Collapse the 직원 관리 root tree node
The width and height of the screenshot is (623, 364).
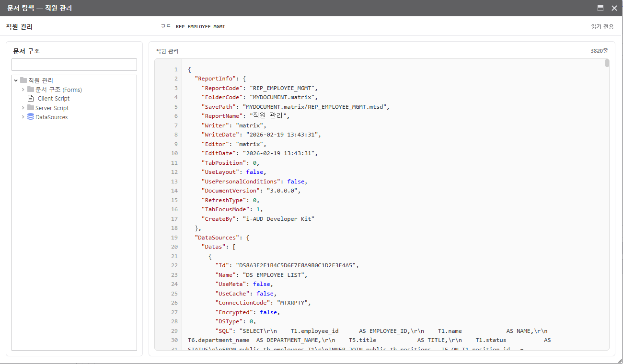[x=16, y=80]
